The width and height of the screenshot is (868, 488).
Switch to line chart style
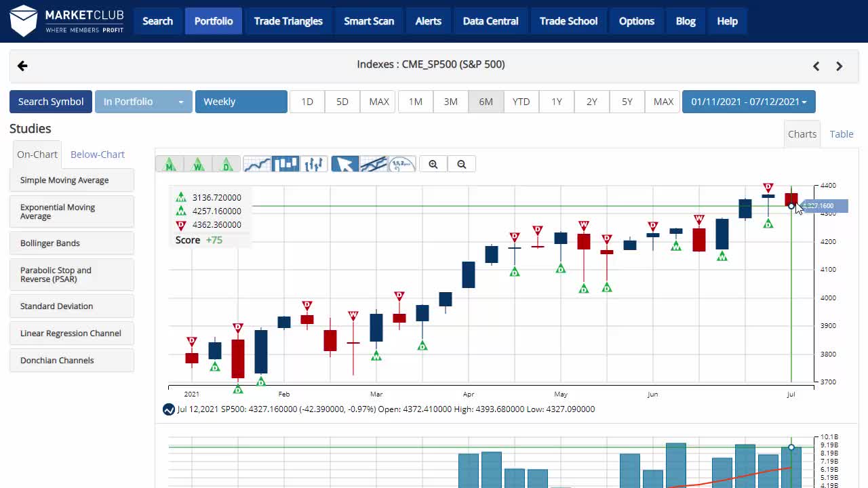(x=257, y=164)
